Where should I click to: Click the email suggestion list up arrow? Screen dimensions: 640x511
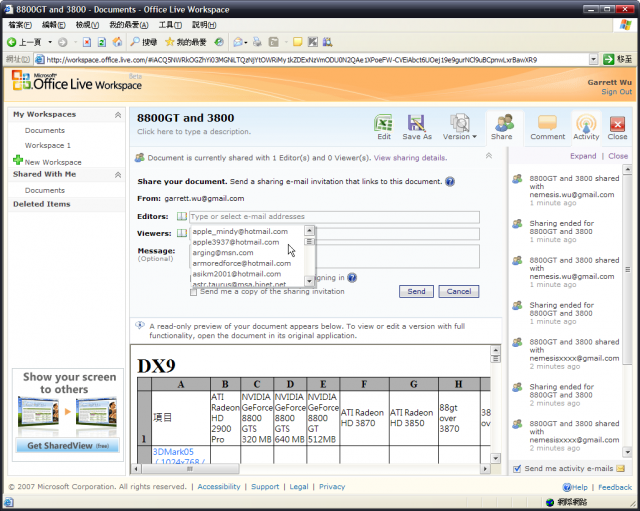(309, 231)
